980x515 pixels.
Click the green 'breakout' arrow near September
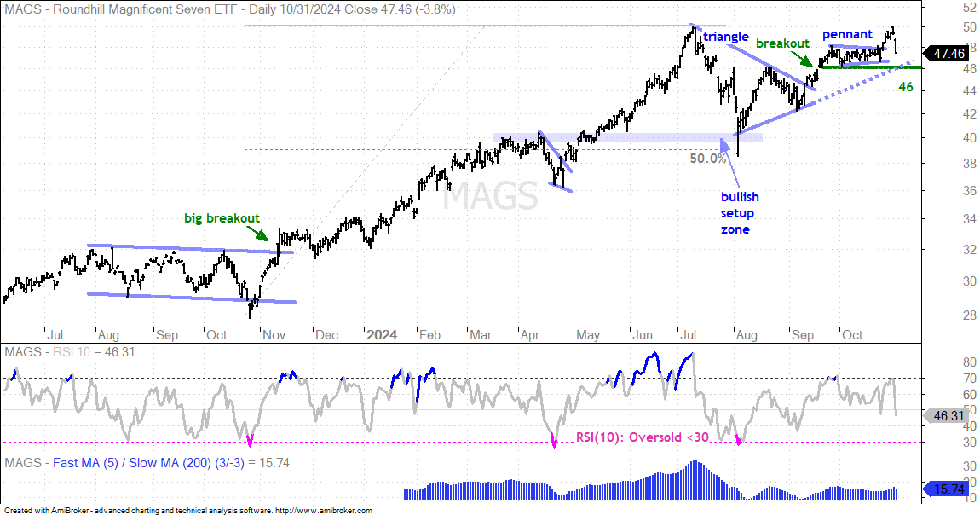click(805, 60)
